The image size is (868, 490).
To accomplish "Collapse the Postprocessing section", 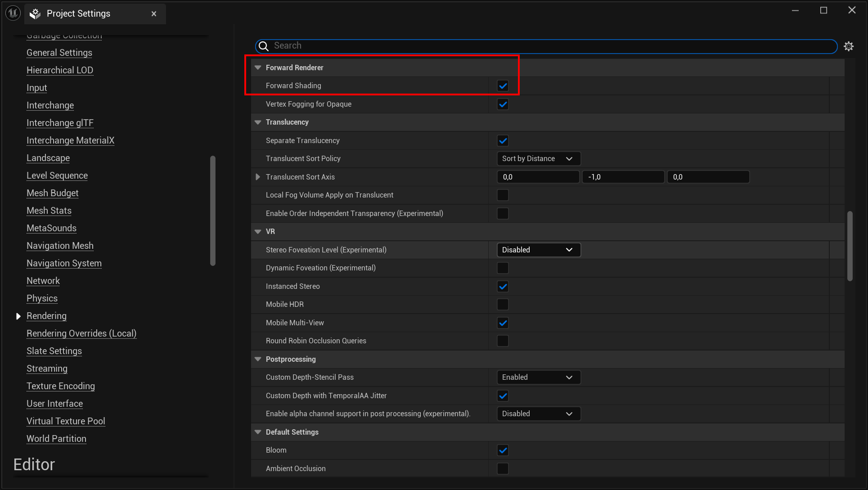I will coord(257,359).
